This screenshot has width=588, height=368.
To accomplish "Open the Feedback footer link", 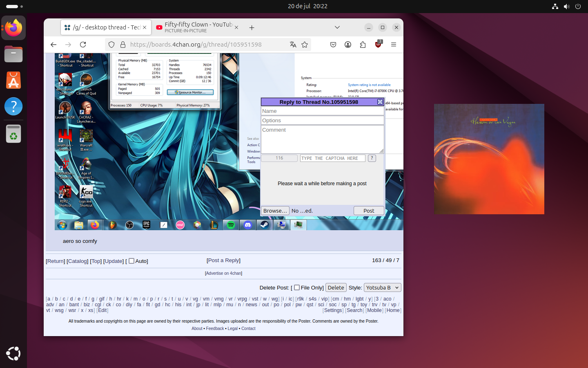I will point(215,328).
